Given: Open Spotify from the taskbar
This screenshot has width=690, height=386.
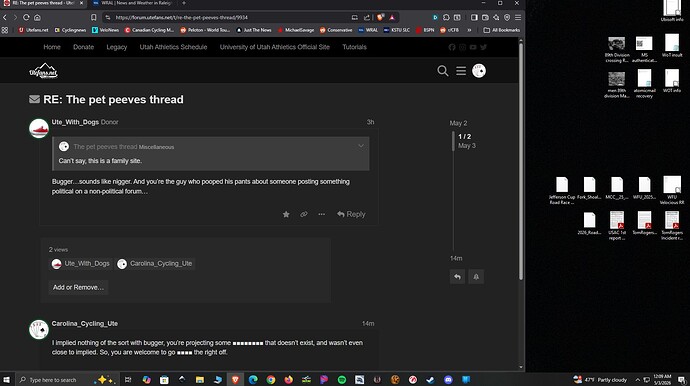Looking at the screenshot, I should (x=342, y=379).
